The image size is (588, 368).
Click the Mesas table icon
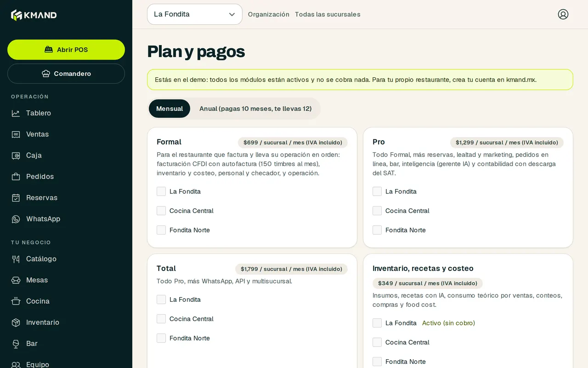pos(16,280)
